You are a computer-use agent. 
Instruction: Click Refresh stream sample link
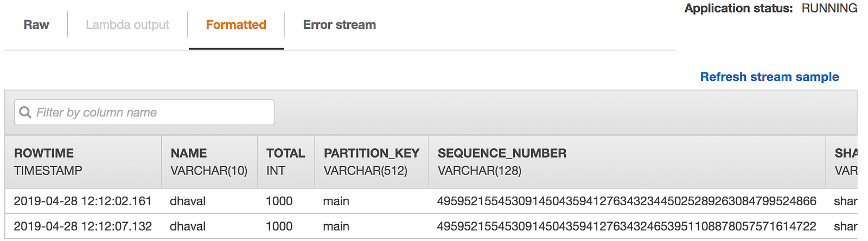769,77
